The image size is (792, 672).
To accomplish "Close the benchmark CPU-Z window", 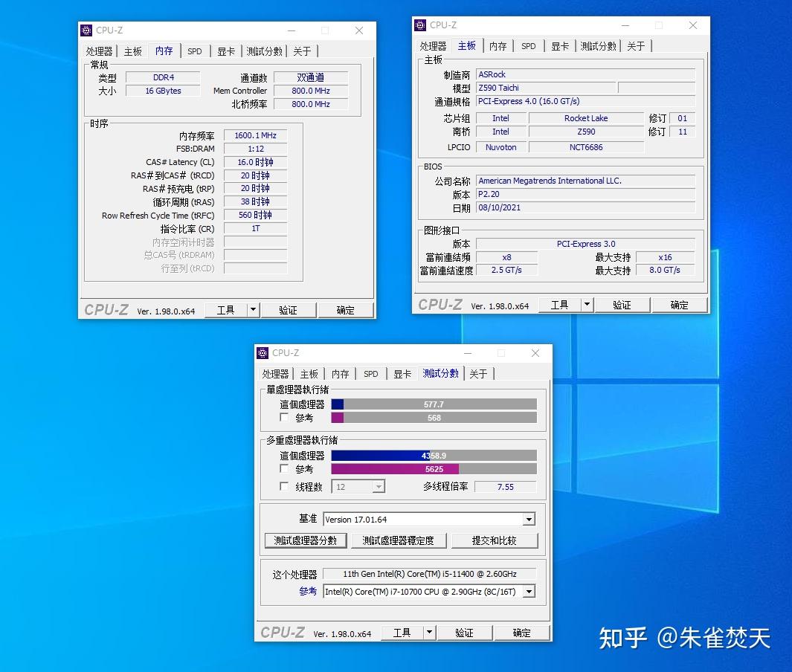I will [535, 353].
